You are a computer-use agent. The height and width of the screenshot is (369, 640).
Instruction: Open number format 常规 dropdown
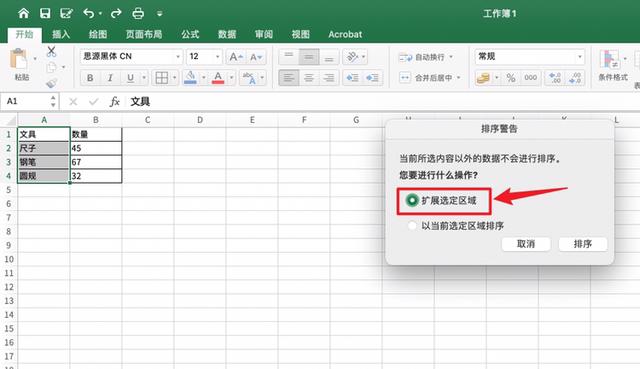click(x=580, y=57)
